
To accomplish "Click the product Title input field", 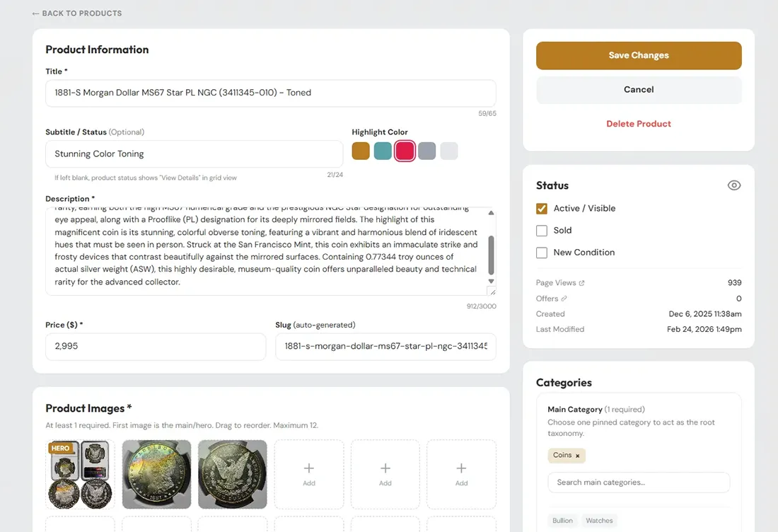I will pyautogui.click(x=270, y=93).
